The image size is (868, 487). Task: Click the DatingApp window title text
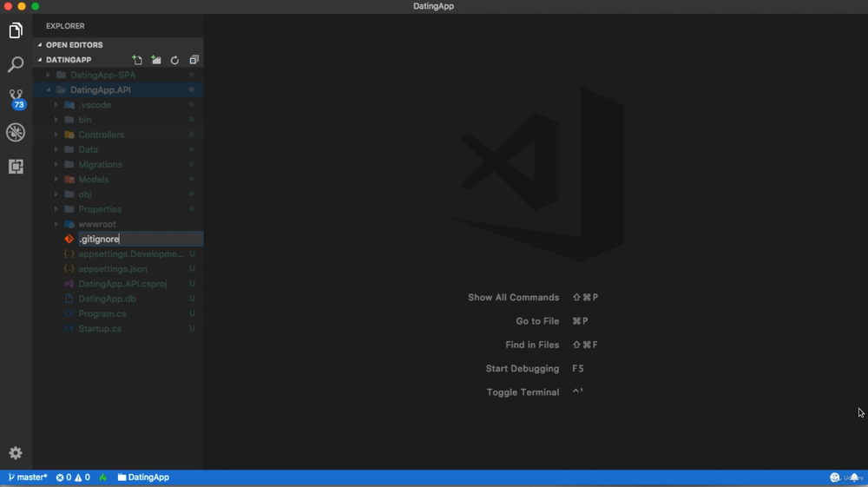[433, 6]
